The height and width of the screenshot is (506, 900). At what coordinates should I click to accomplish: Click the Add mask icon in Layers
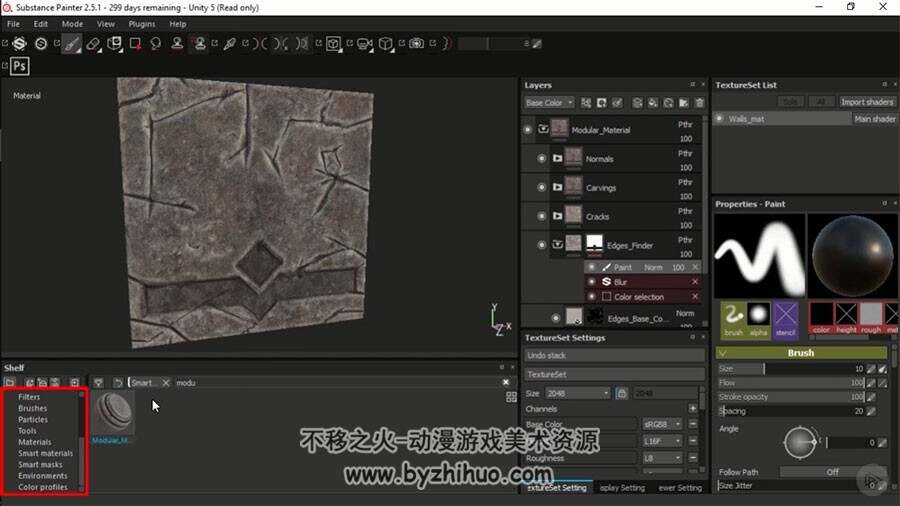point(602,103)
